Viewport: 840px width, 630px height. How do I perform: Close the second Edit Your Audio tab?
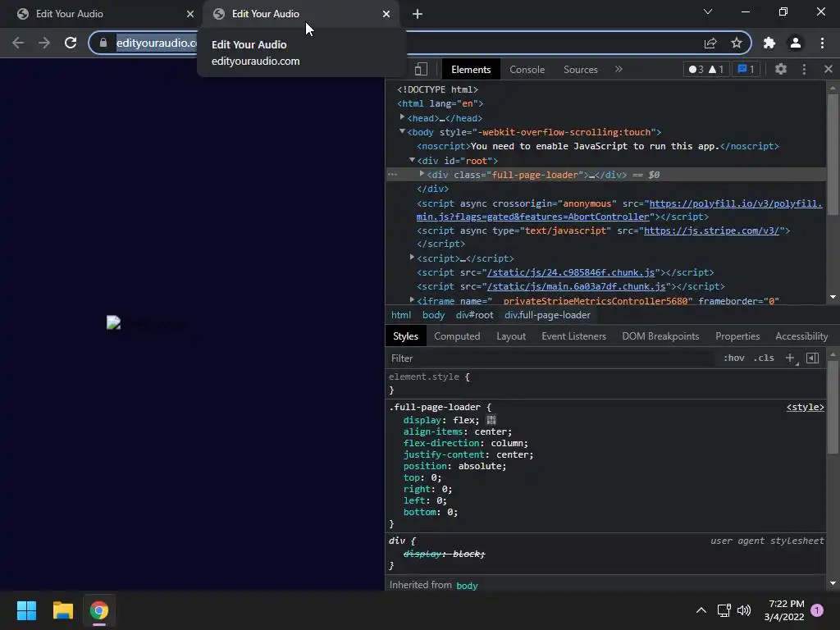pos(386,14)
